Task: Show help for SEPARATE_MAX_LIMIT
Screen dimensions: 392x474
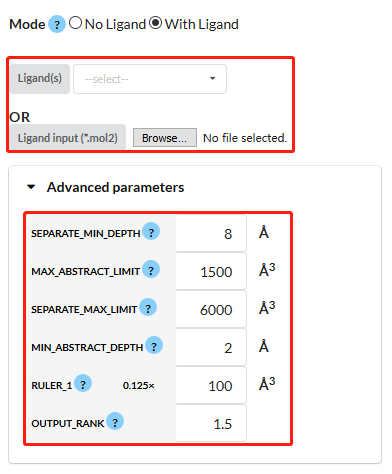Action: [148, 307]
